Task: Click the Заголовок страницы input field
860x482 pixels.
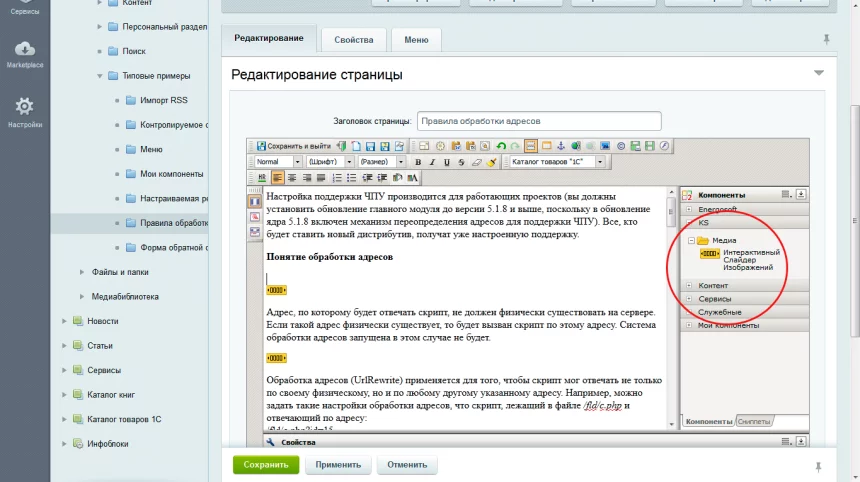Action: [539, 120]
